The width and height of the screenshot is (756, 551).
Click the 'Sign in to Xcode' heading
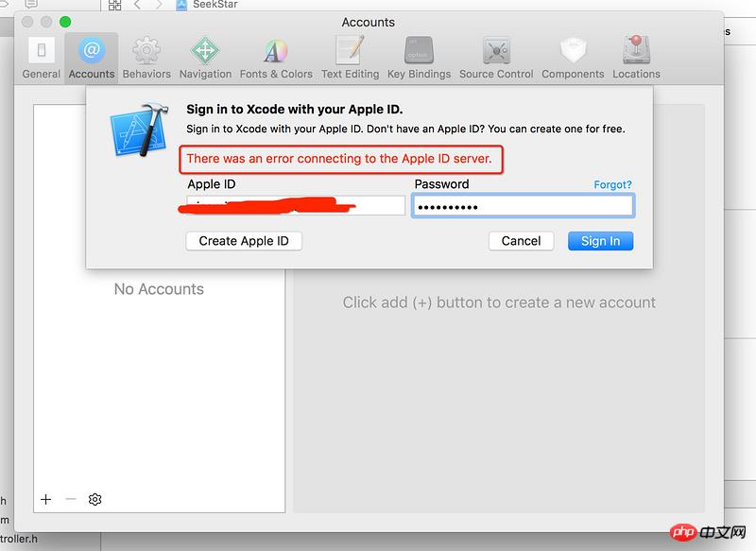[x=295, y=110]
